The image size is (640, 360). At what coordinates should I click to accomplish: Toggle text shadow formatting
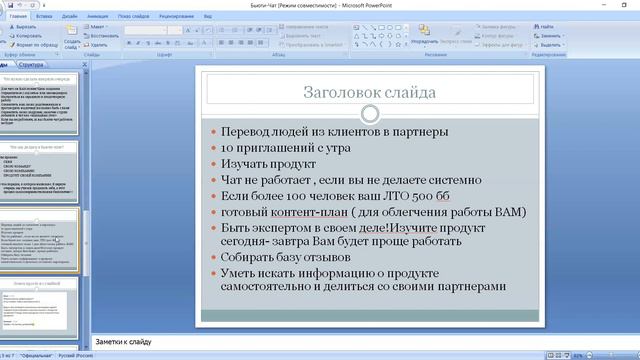(168, 43)
